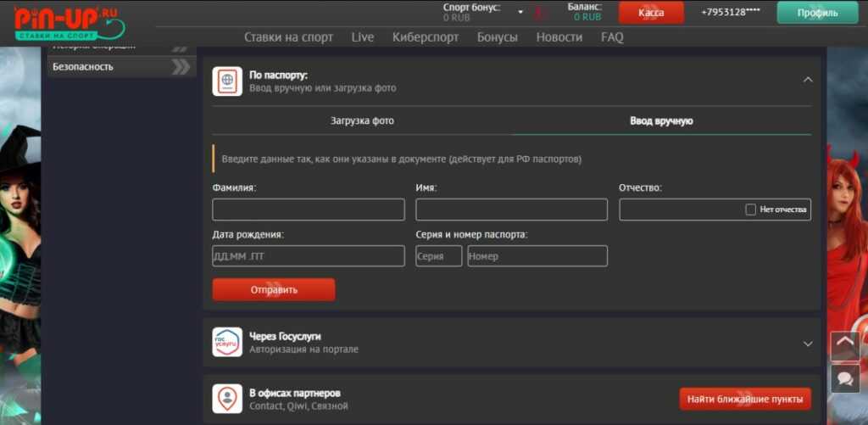Click the arrows icon beside Безопасность
This screenshot has width=868, height=425.
point(181,67)
